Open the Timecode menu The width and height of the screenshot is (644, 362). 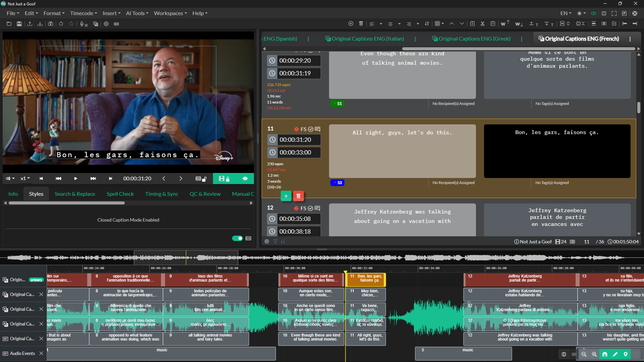pos(84,13)
